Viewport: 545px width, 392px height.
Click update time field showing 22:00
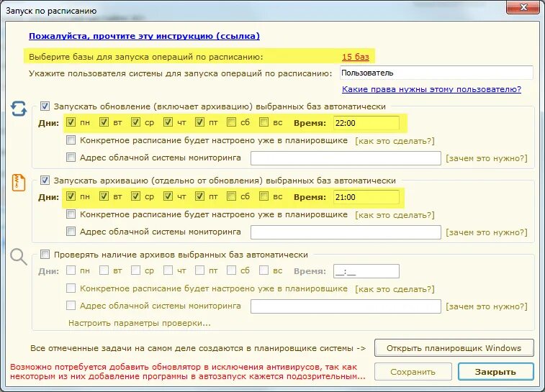[x=366, y=123]
